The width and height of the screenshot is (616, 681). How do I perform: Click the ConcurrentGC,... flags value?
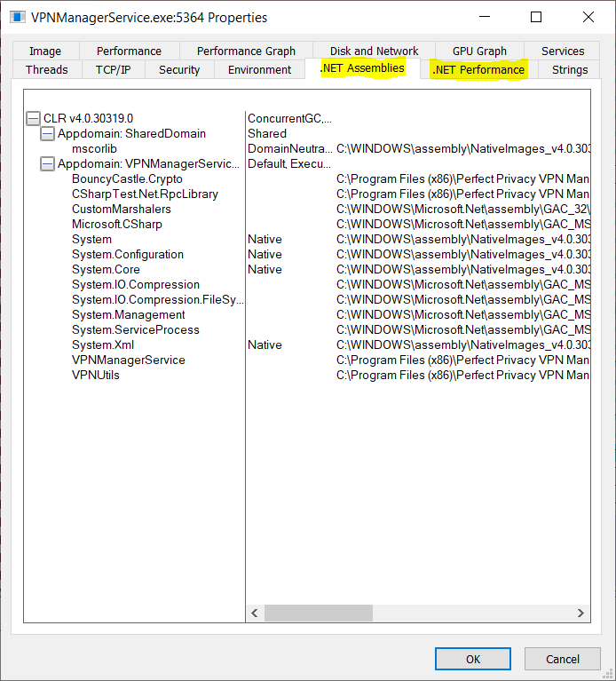289,118
